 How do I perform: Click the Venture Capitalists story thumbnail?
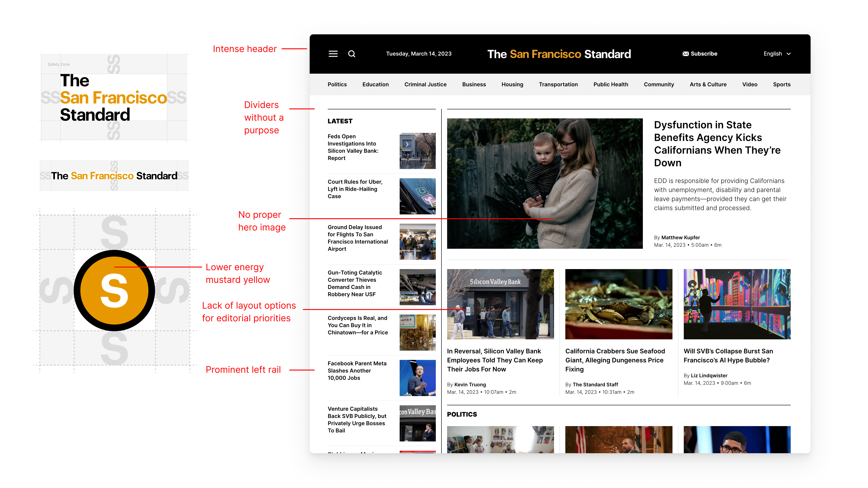[x=417, y=423]
